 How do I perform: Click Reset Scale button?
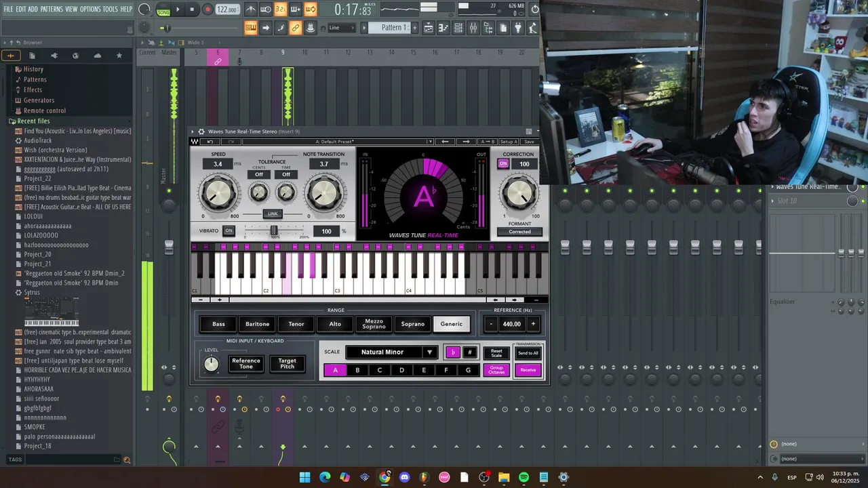point(496,353)
